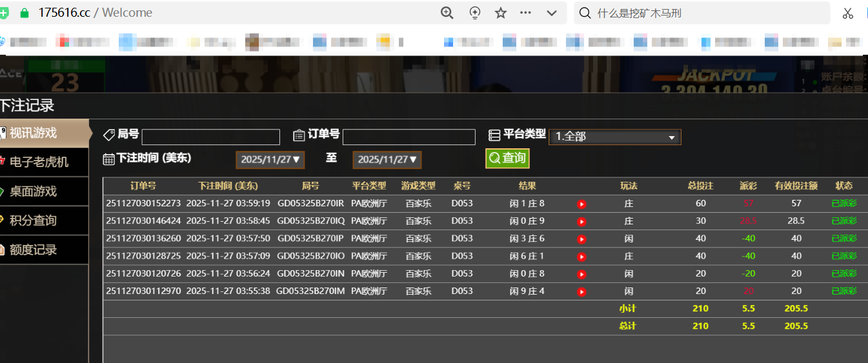Play video replay for round GD05325B270IQ

581,222
